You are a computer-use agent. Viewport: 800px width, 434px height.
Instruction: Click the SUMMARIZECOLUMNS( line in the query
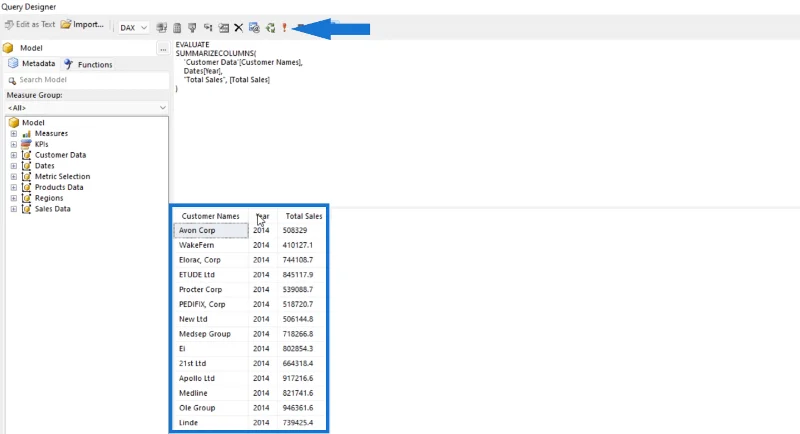pyautogui.click(x=216, y=53)
